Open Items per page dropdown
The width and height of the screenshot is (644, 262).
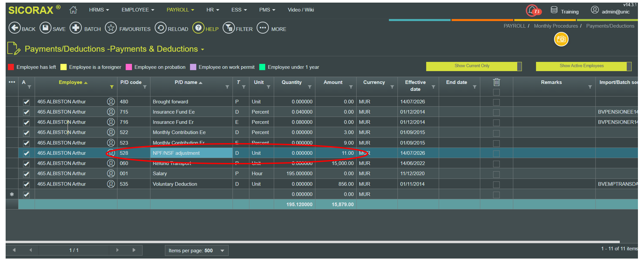[x=197, y=251]
